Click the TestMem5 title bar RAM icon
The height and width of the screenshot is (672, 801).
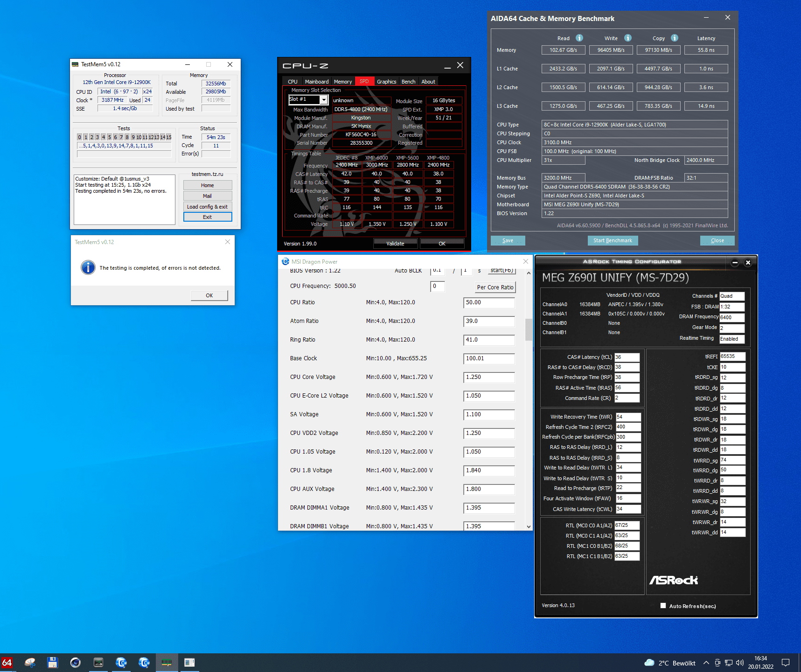(x=75, y=64)
